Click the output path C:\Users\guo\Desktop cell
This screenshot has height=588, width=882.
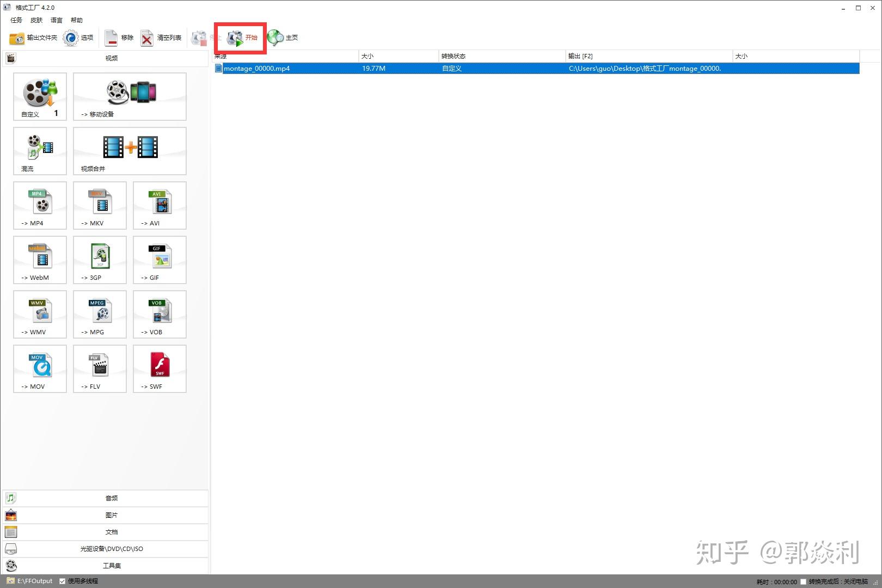tap(645, 69)
